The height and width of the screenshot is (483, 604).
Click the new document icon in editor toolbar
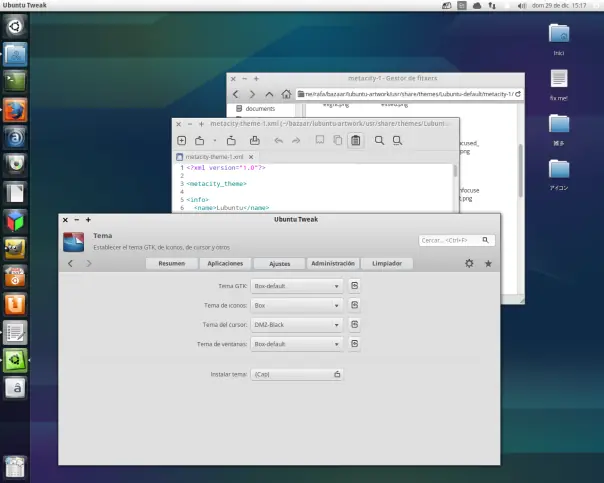pos(181,141)
